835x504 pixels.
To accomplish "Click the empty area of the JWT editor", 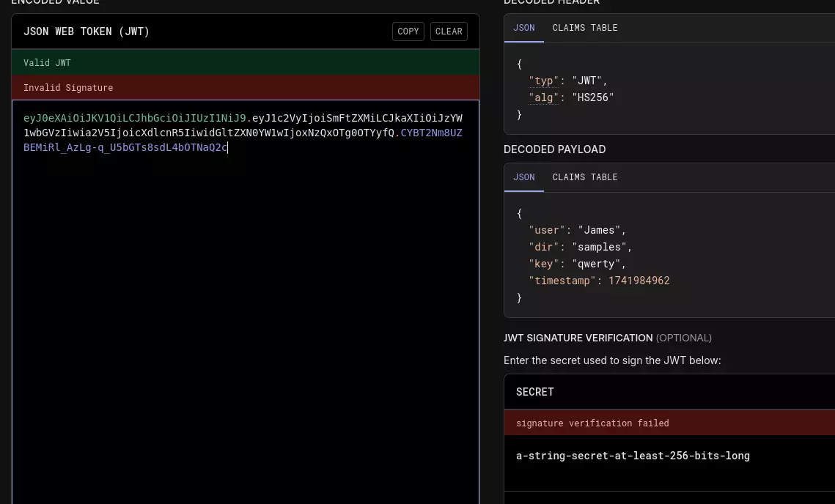I will (246, 330).
